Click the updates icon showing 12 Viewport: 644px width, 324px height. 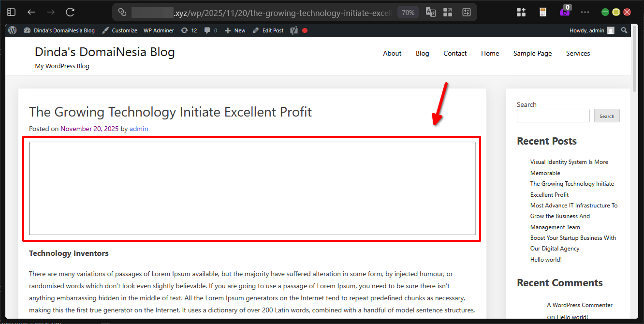click(189, 30)
